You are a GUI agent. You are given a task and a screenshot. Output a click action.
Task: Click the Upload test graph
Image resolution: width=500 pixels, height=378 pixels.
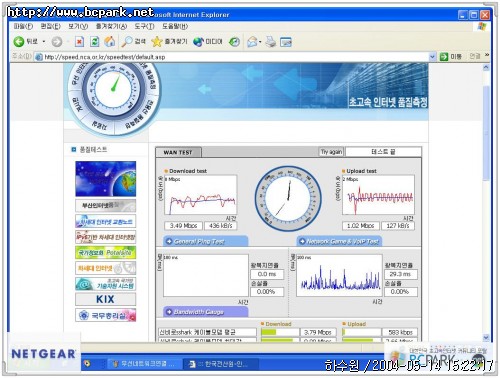point(378,195)
